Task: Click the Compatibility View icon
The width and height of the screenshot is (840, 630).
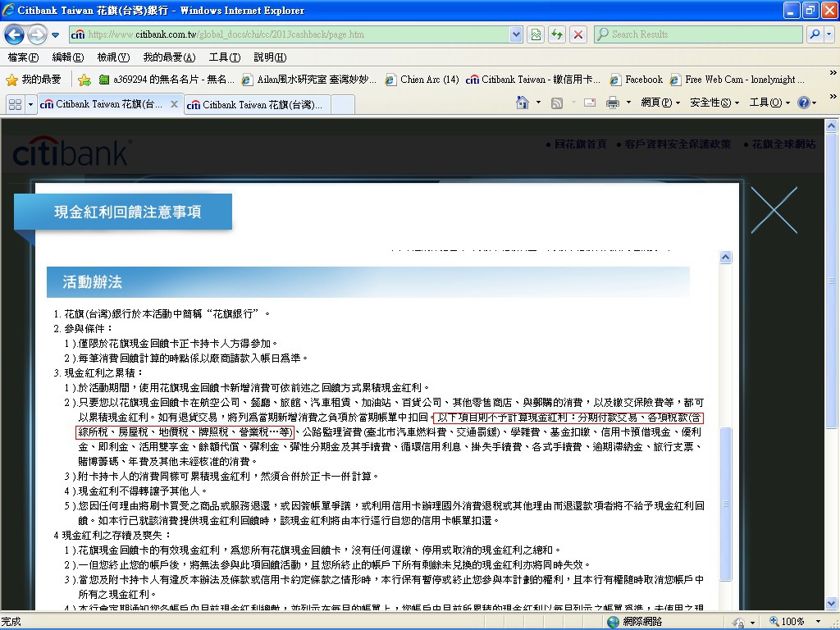Action: [x=535, y=34]
